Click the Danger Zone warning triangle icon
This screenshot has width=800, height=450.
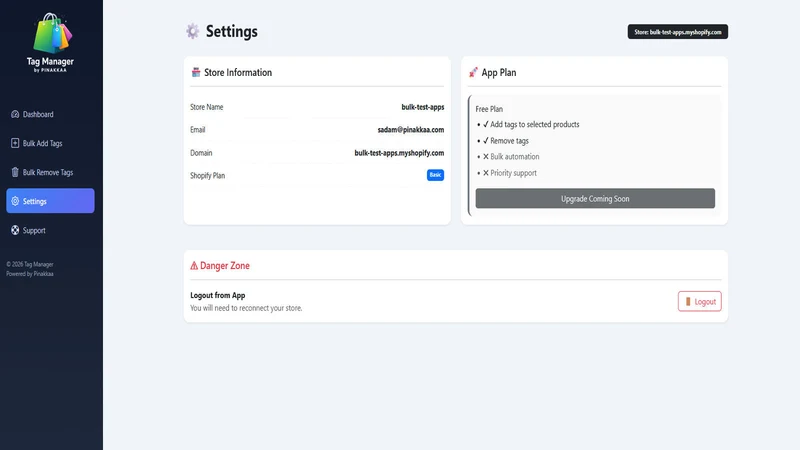tap(194, 265)
